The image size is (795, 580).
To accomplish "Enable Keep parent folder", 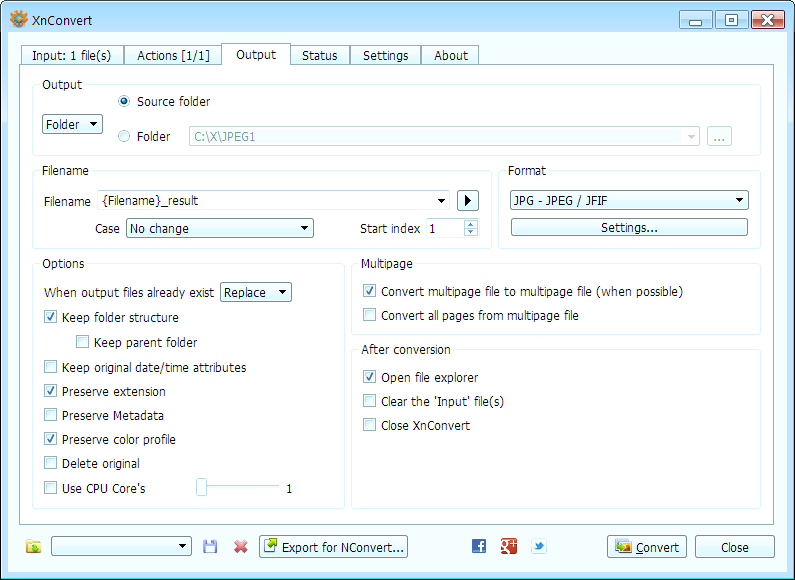I will pyautogui.click(x=82, y=342).
